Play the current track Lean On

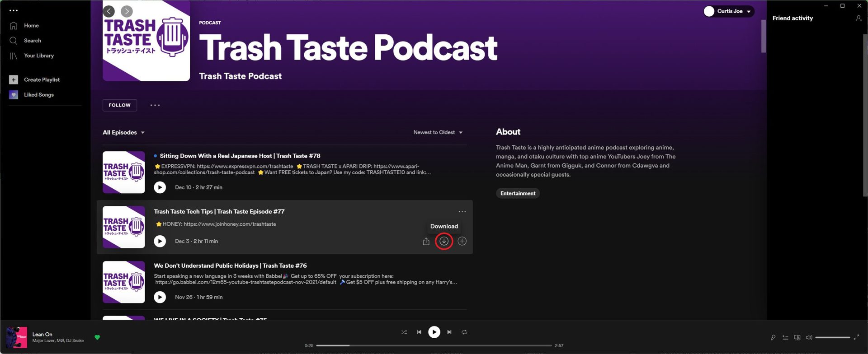434,332
